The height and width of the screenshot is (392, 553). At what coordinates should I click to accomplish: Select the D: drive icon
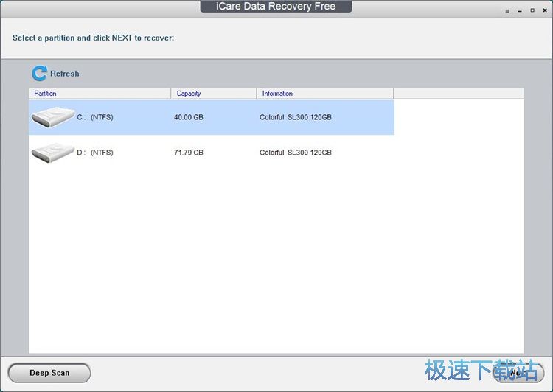53,153
